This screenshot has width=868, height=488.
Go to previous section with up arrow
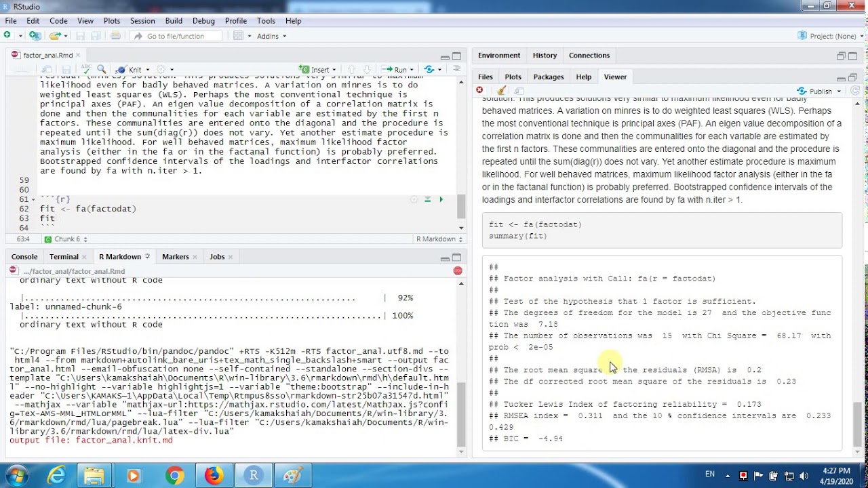click(x=351, y=69)
